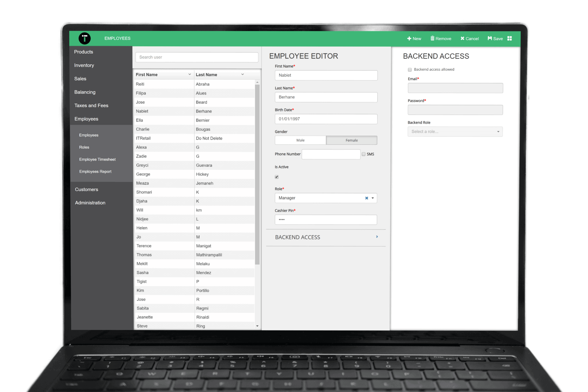588x392 pixels.
Task: Click the backend Password field
Action: [x=455, y=110]
